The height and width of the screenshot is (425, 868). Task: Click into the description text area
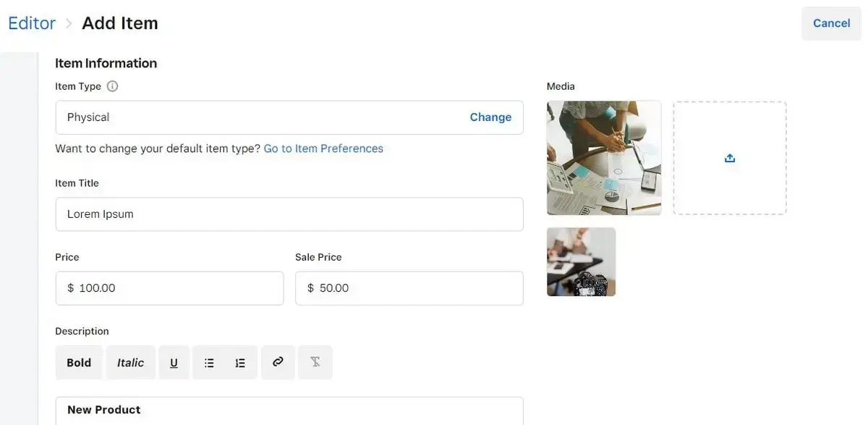click(289, 411)
